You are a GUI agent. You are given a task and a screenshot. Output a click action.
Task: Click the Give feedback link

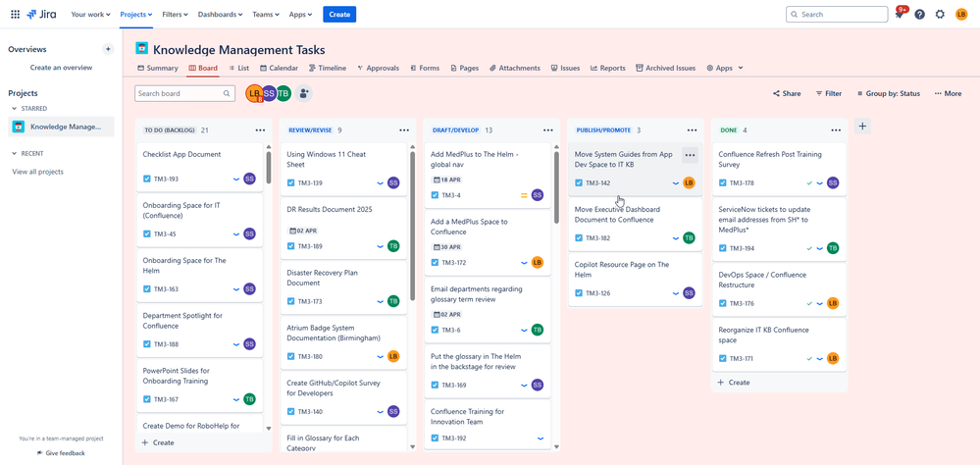point(61,453)
